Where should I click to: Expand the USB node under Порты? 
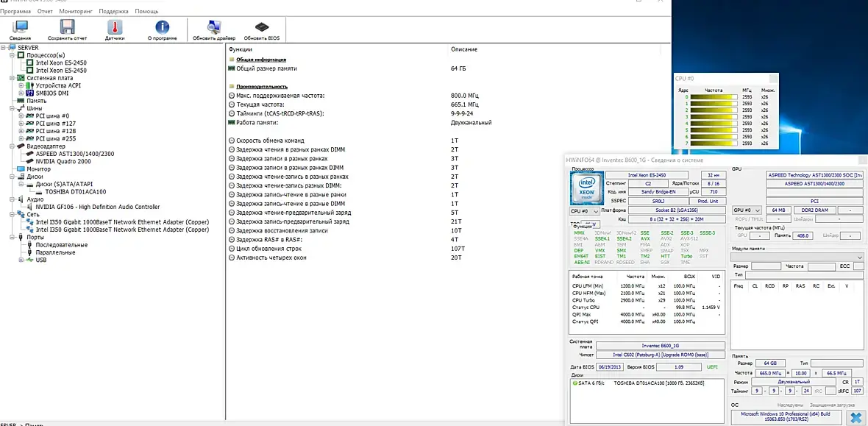[x=21, y=260]
